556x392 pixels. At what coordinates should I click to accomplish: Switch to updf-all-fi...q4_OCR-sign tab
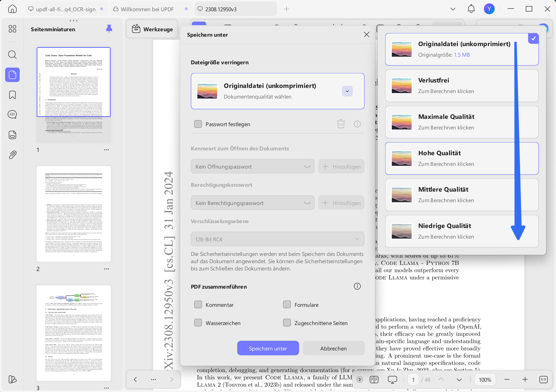tap(66, 9)
